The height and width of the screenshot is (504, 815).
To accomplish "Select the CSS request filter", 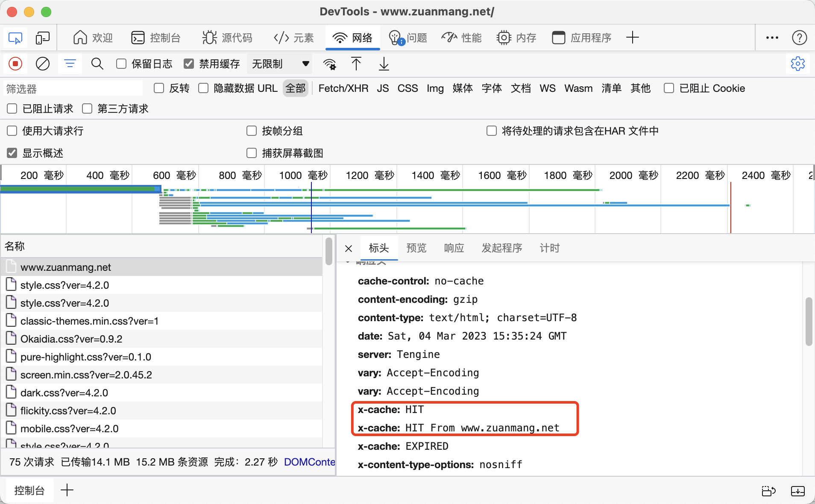I will 407,88.
